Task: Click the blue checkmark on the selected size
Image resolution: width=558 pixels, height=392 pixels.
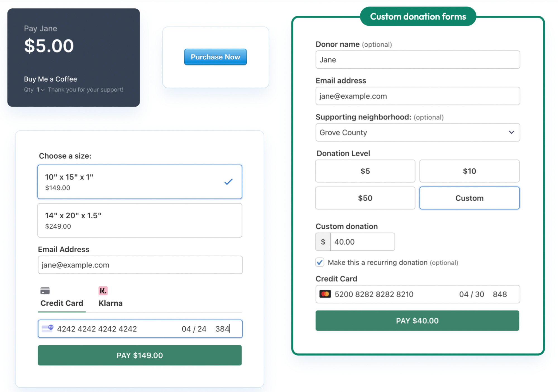Action: [x=228, y=182]
